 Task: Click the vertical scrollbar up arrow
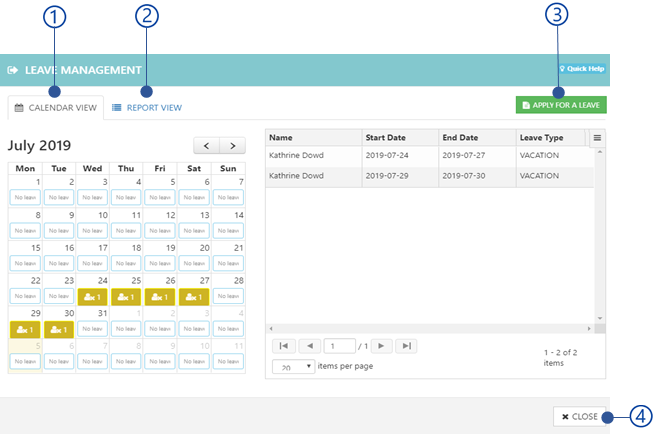click(x=600, y=152)
